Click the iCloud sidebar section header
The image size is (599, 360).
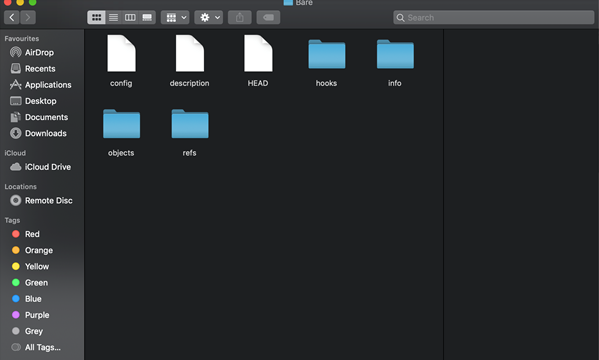[x=15, y=153]
